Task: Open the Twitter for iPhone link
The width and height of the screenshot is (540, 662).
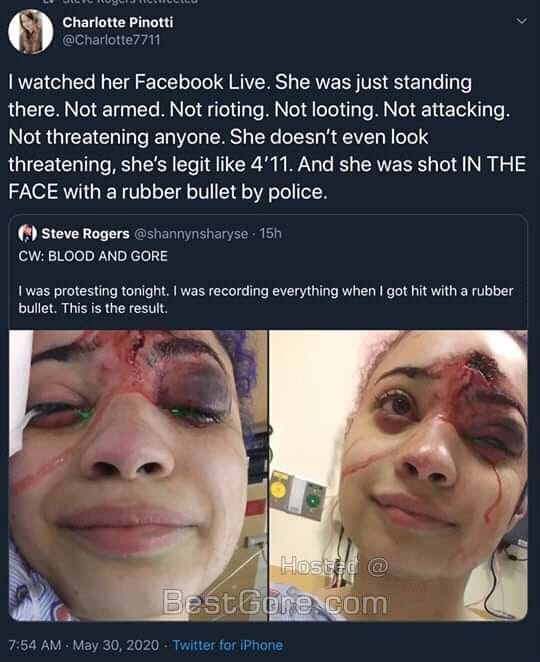Action: click(228, 645)
